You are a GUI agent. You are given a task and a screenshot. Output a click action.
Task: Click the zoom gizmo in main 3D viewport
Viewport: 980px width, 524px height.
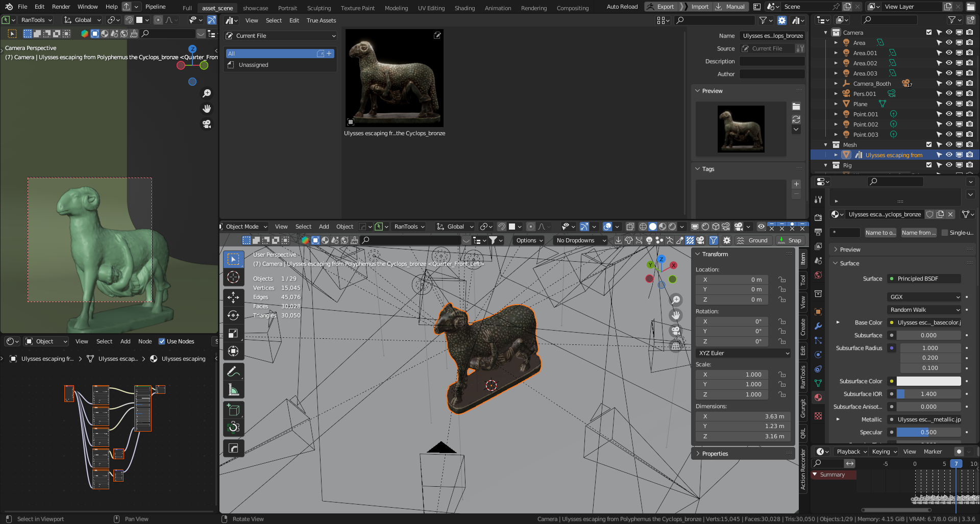click(x=675, y=300)
